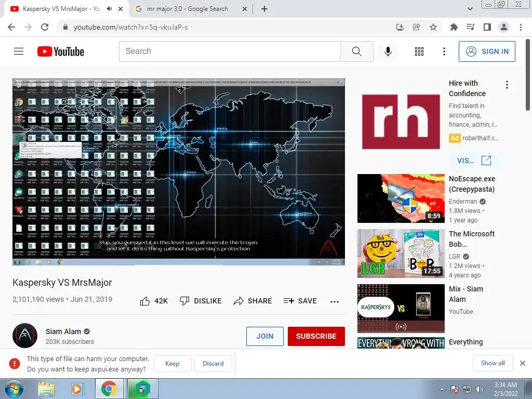This screenshot has height=399, width=532.
Task: Go back to the previous page
Action: 11,27
